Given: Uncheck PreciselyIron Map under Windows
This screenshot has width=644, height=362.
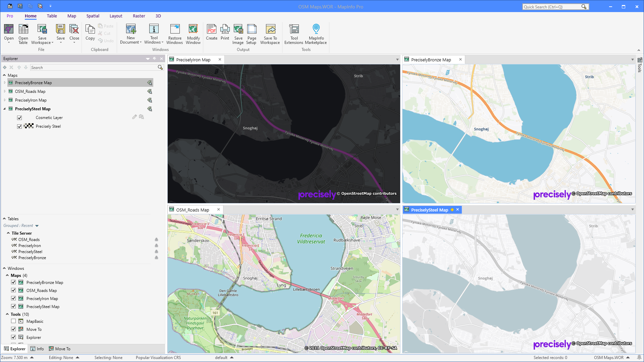Looking at the screenshot, I should [x=13, y=298].
